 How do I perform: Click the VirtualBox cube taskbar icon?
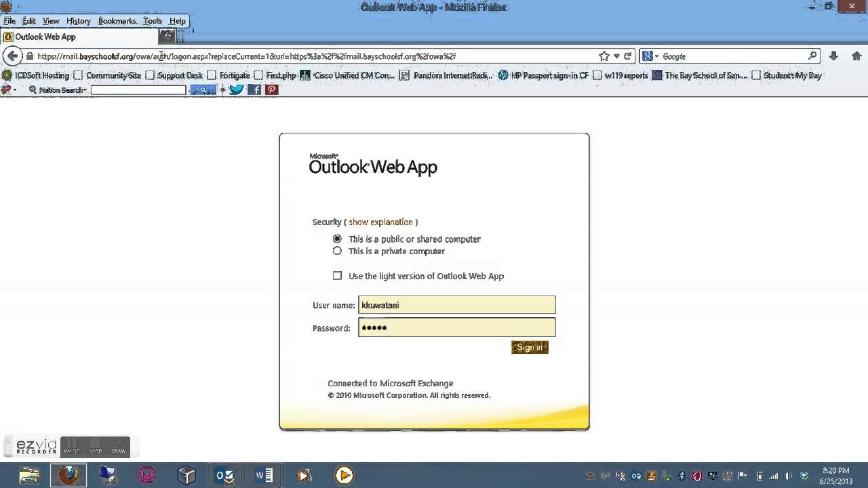[x=186, y=475]
